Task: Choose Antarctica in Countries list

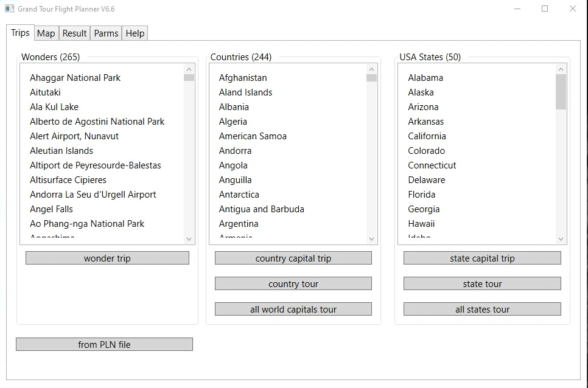Action: click(x=239, y=195)
